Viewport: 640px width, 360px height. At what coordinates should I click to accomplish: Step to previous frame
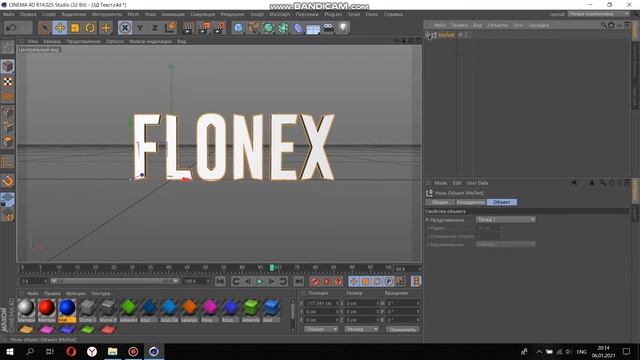pos(247,281)
